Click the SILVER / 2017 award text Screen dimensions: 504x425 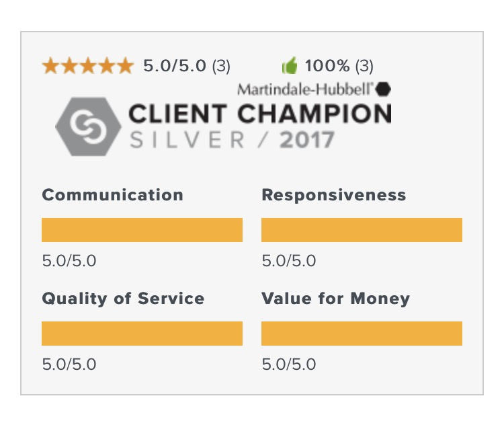(232, 140)
